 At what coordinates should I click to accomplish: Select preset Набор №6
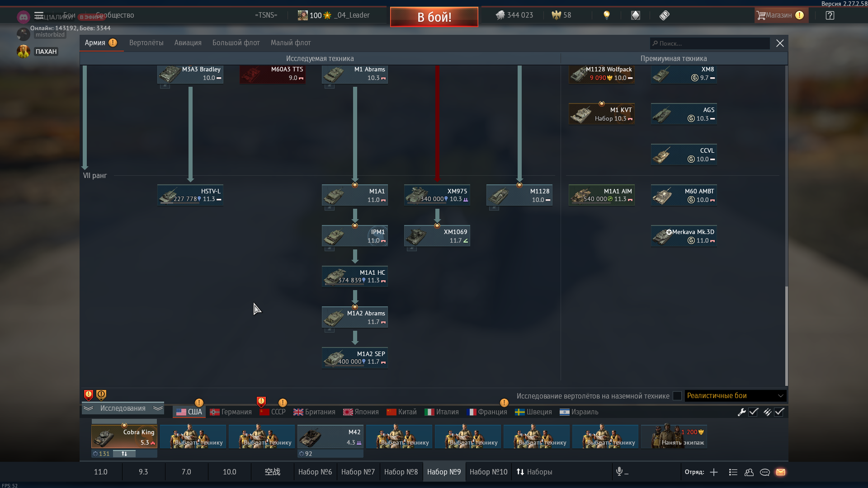(315, 472)
